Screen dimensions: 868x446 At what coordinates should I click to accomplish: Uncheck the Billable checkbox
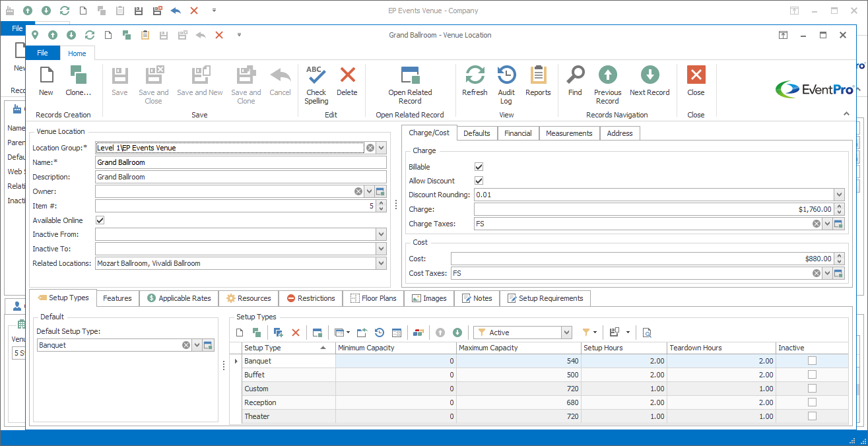pos(479,167)
